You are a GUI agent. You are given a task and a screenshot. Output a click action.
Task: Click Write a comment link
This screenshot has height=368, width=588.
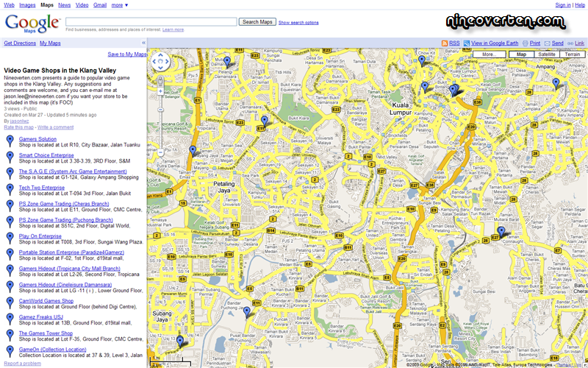click(x=56, y=127)
